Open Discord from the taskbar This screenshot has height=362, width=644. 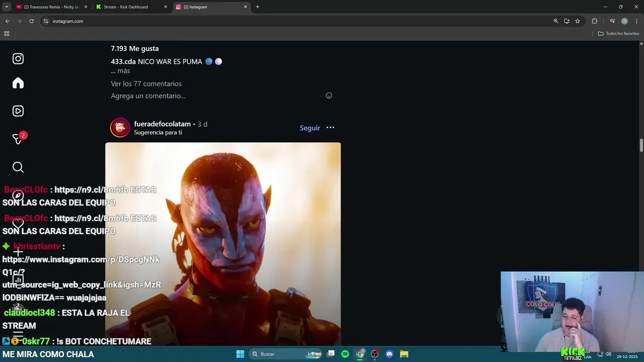tap(389, 354)
